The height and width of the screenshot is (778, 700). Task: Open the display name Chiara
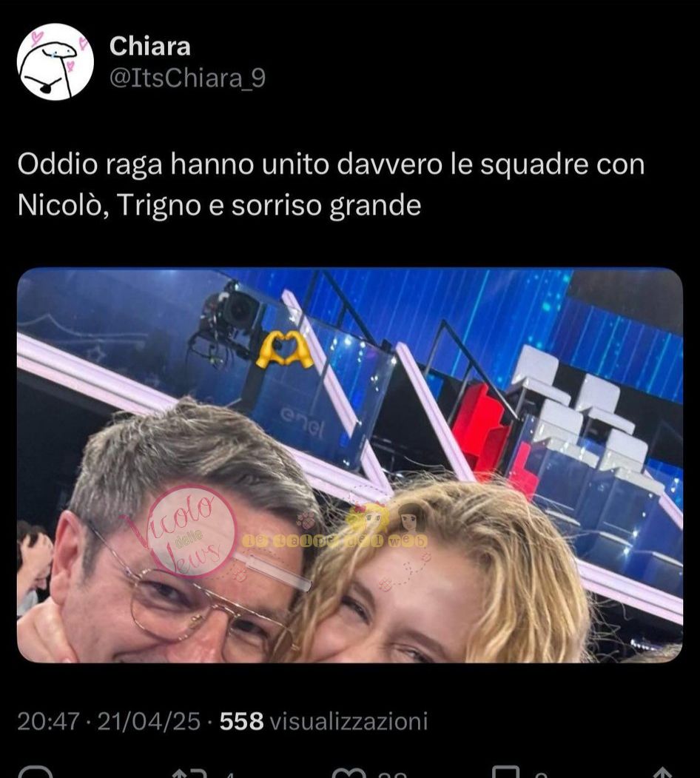(x=149, y=46)
